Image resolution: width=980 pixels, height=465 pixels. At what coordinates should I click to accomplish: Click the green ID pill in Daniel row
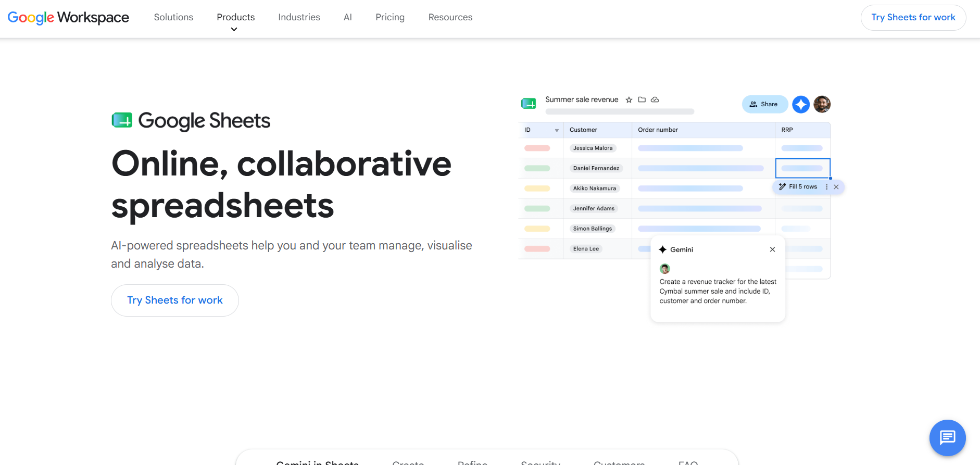coord(537,168)
